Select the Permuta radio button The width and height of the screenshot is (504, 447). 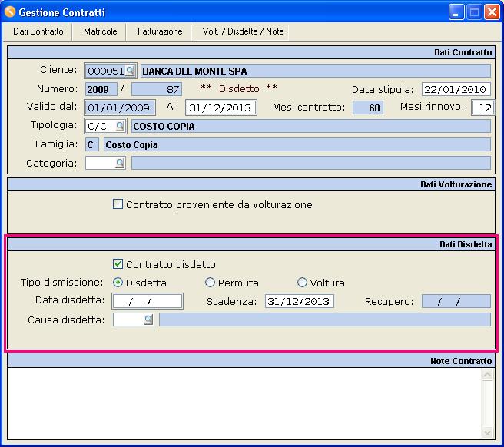click(210, 283)
